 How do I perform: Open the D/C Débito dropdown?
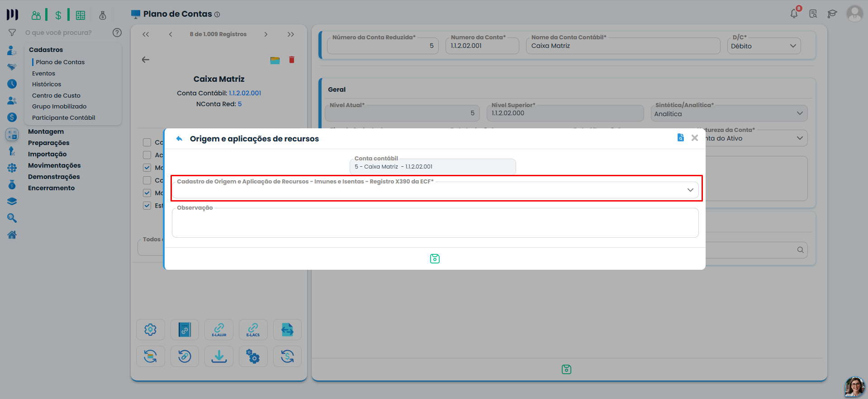[x=764, y=46]
